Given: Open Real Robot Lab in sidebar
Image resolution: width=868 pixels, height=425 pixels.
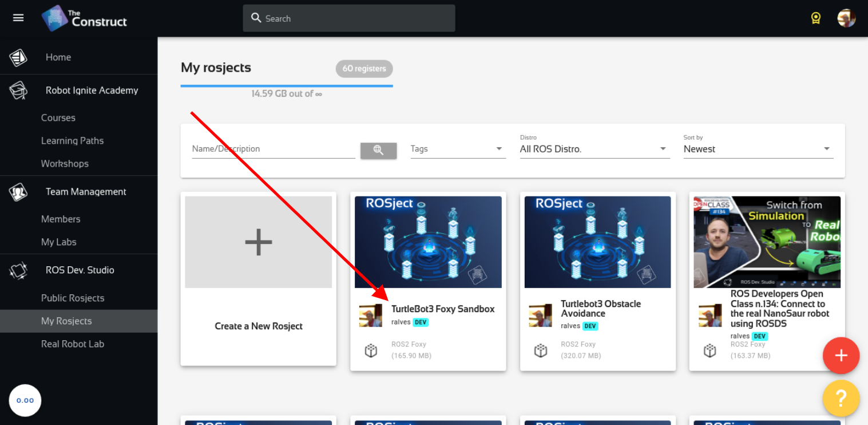Looking at the screenshot, I should pyautogui.click(x=73, y=344).
